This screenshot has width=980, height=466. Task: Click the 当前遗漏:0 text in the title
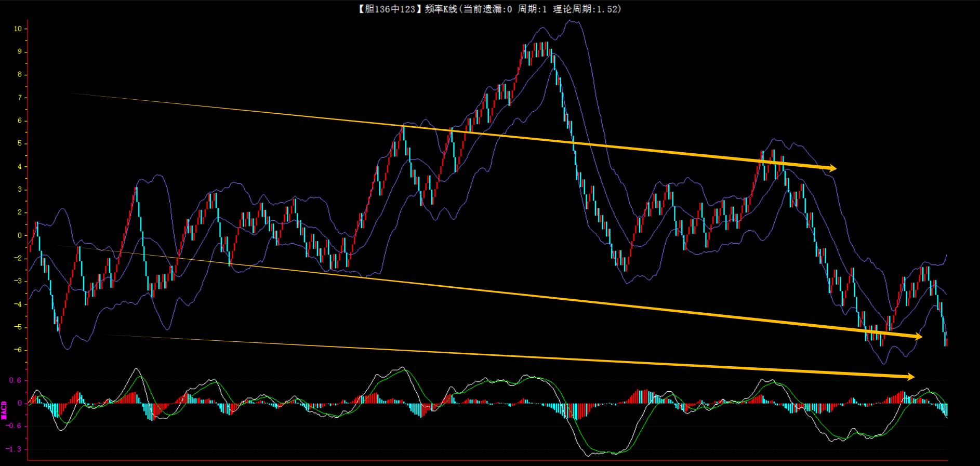[x=487, y=9]
